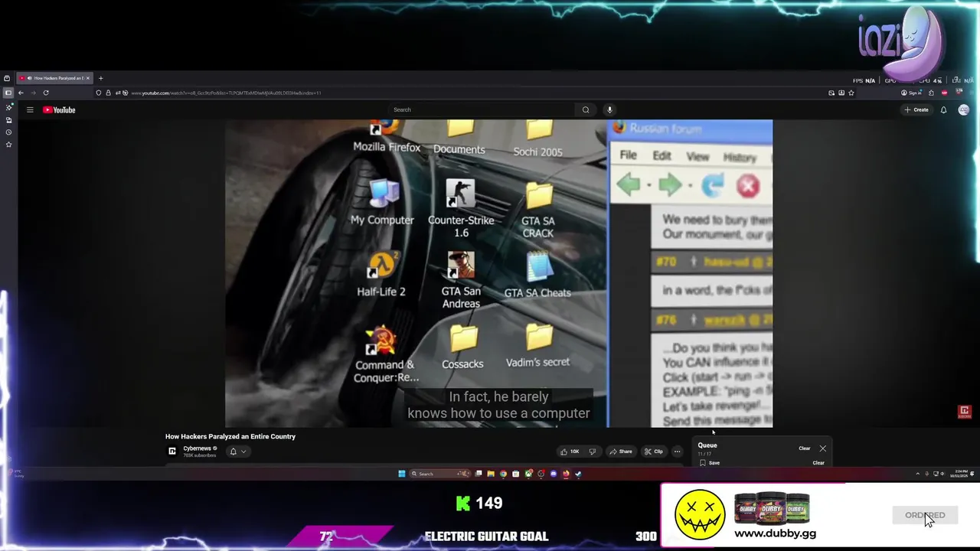
Task: Focus the YouTube search field
Action: 482,109
